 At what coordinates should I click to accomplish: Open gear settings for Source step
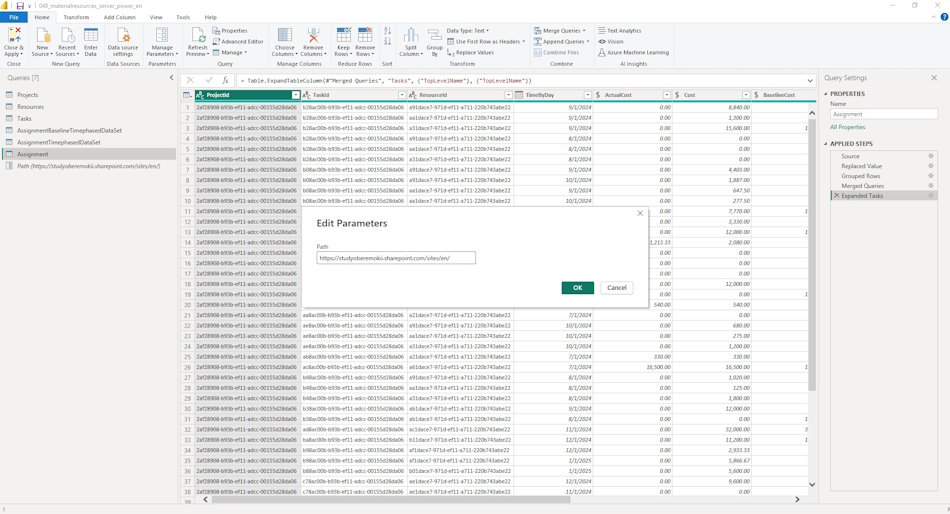coord(931,156)
